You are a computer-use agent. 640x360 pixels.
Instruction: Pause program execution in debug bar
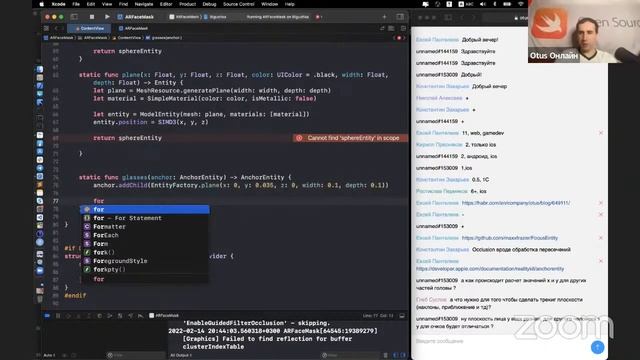(x=58, y=316)
